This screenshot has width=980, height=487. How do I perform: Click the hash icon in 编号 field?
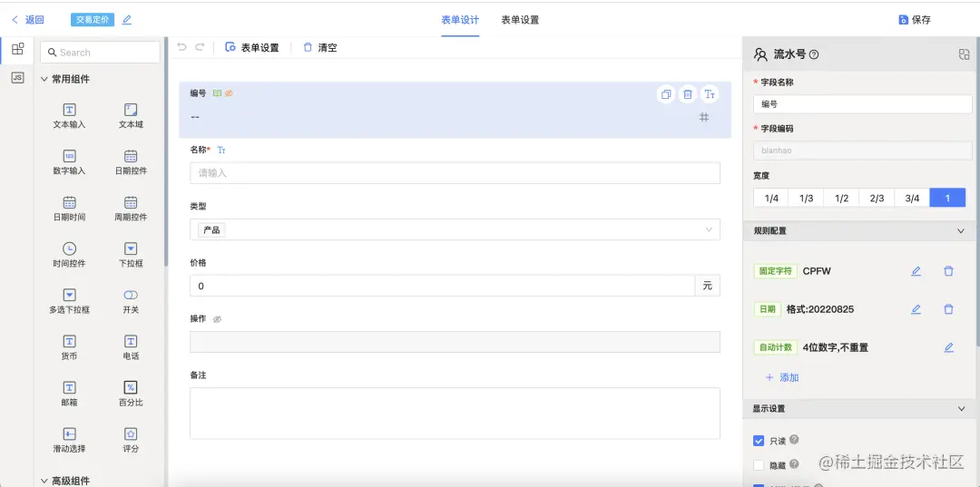704,117
